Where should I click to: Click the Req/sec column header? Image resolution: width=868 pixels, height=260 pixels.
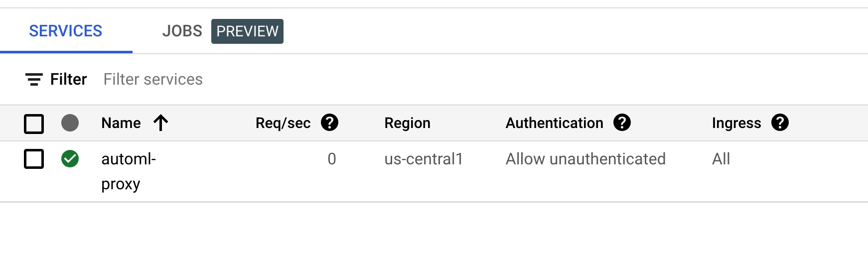(283, 123)
